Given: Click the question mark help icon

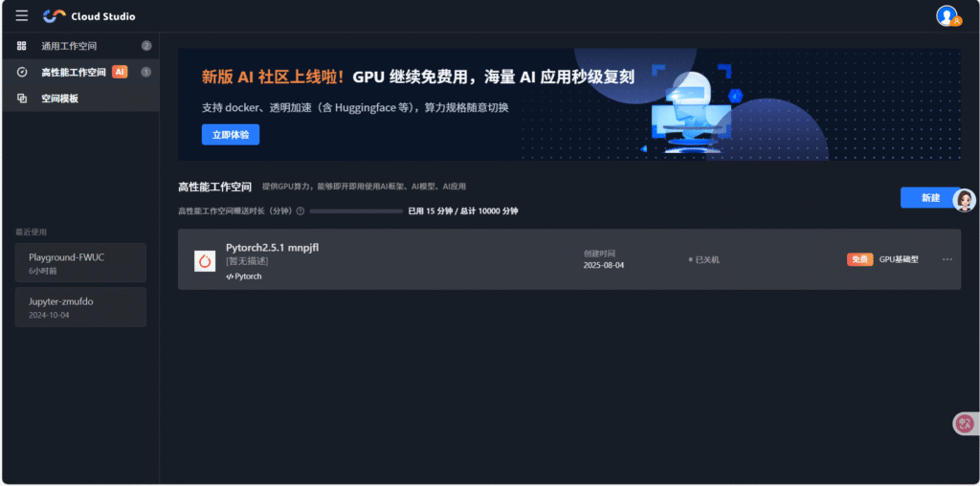Looking at the screenshot, I should pyautogui.click(x=300, y=211).
